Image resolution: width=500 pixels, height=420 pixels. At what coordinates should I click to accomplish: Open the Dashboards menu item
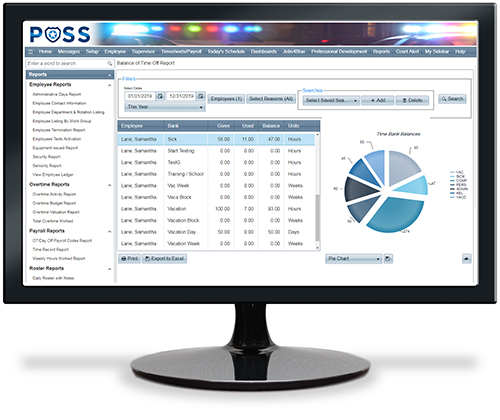263,51
